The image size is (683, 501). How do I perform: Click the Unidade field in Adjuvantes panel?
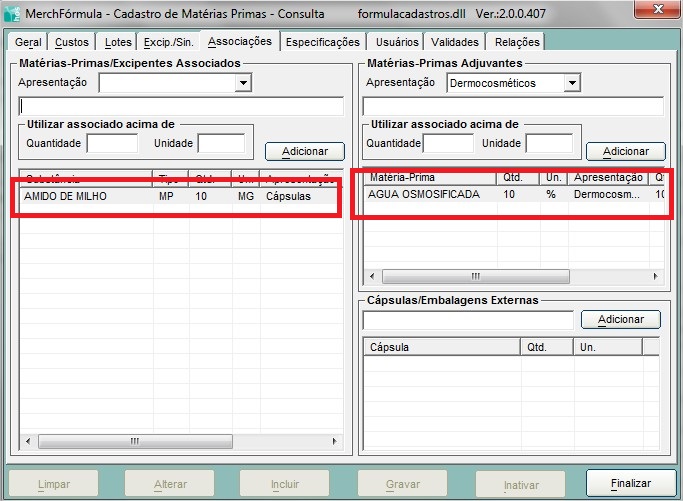click(549, 143)
